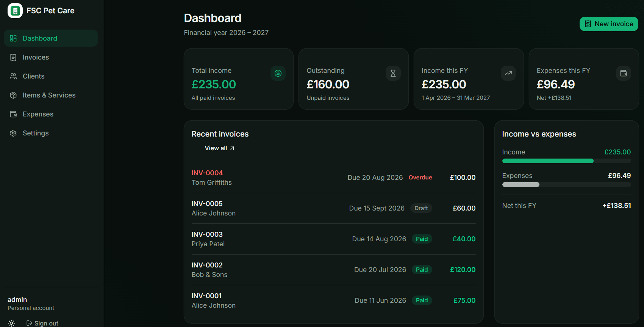Image resolution: width=644 pixels, height=327 pixels.
Task: Open draft invoice INV-0005
Action: [333, 208]
